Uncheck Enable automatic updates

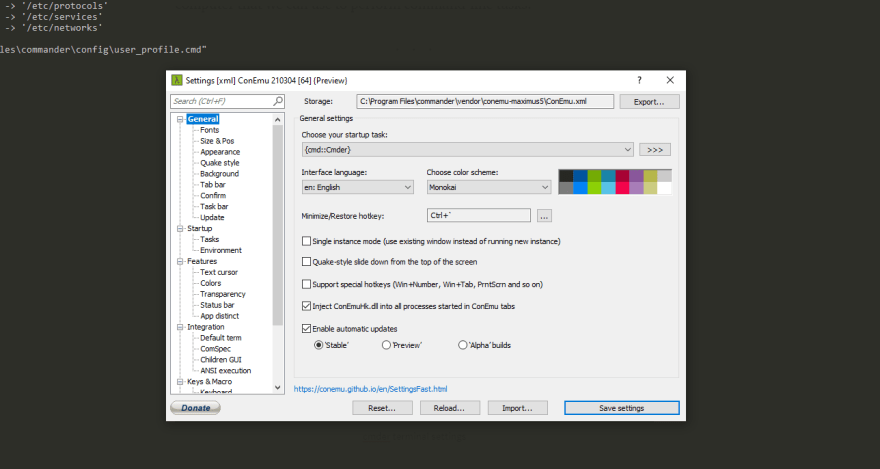click(x=306, y=329)
